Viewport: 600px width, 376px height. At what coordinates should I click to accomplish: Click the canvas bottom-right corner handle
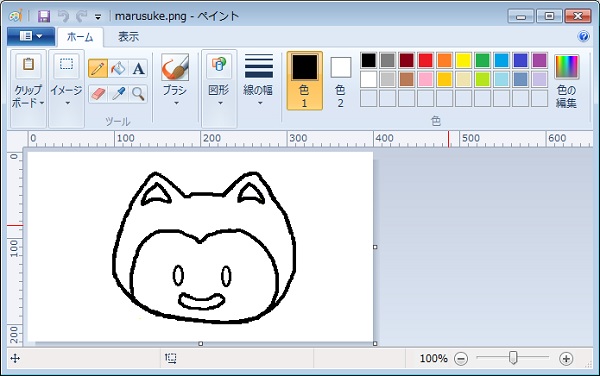click(x=375, y=343)
